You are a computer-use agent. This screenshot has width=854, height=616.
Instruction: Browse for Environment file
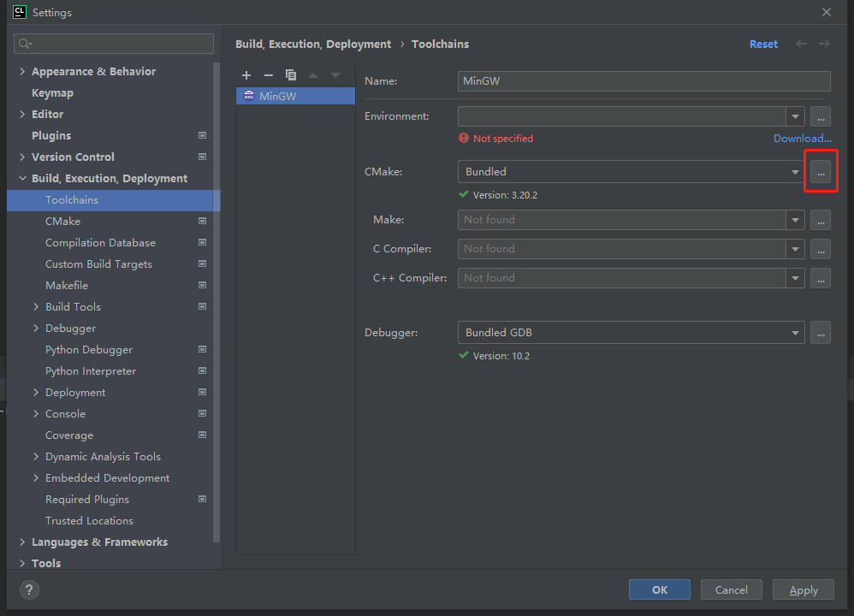[821, 116]
